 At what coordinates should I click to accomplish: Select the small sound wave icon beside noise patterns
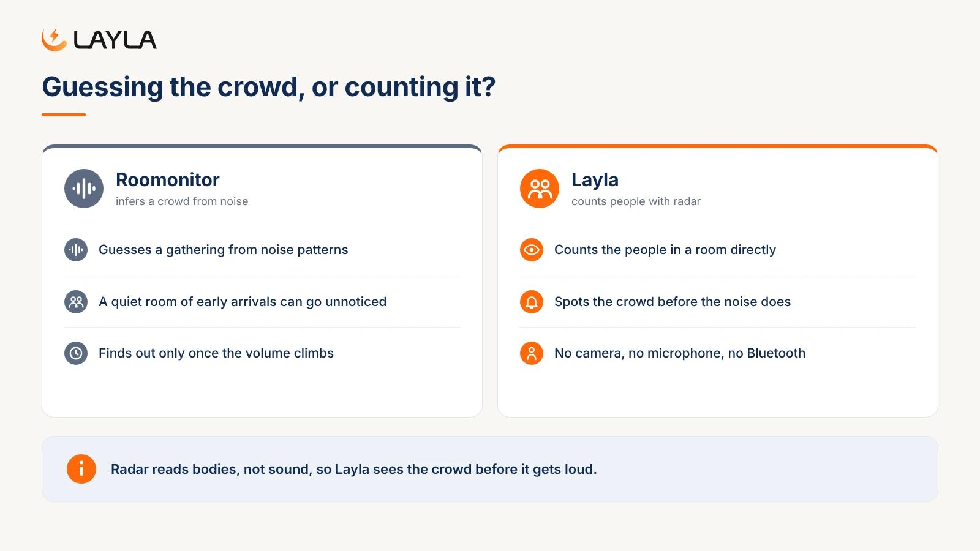76,250
